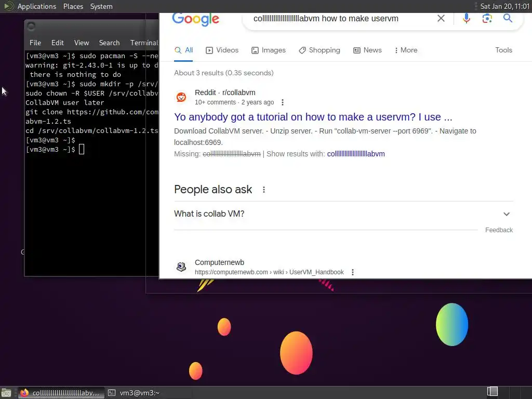Image resolution: width=532 pixels, height=399 pixels.
Task: Switch to News results tab
Action: click(x=367, y=50)
